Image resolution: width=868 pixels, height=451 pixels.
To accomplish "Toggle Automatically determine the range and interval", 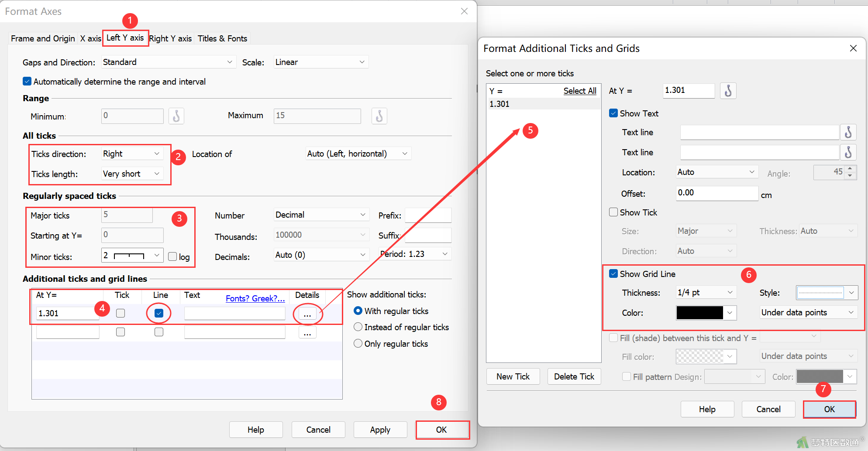I will [x=27, y=82].
